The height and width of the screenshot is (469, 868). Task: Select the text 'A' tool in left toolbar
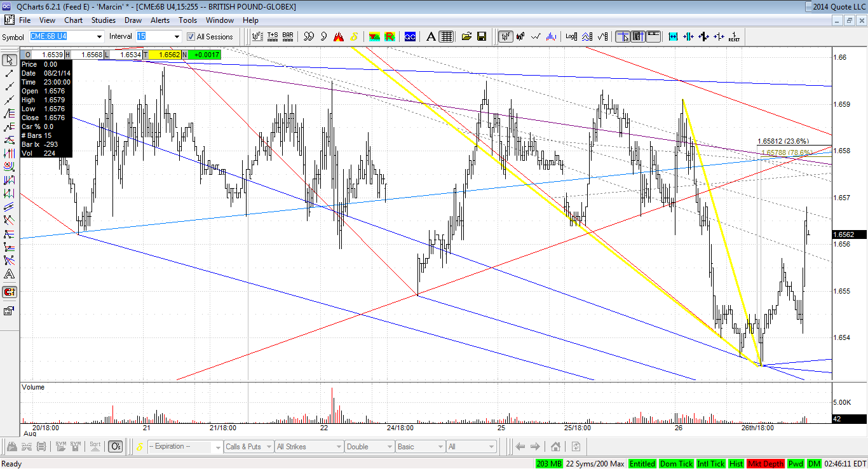point(10,275)
